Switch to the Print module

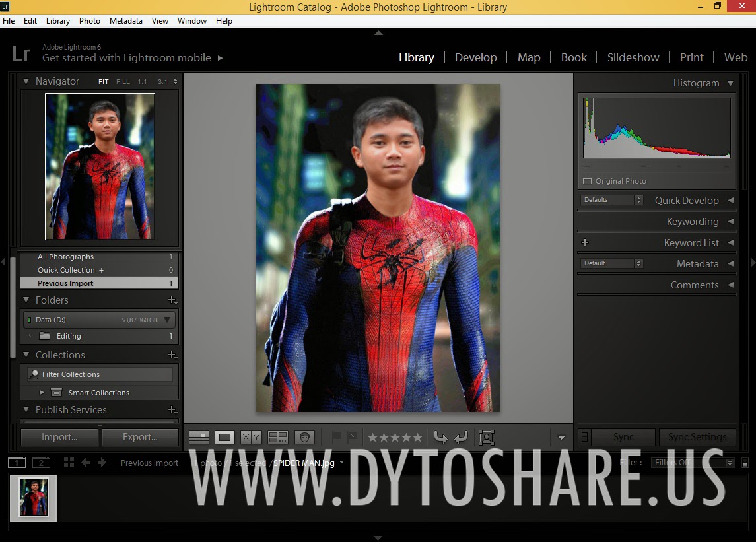(691, 57)
